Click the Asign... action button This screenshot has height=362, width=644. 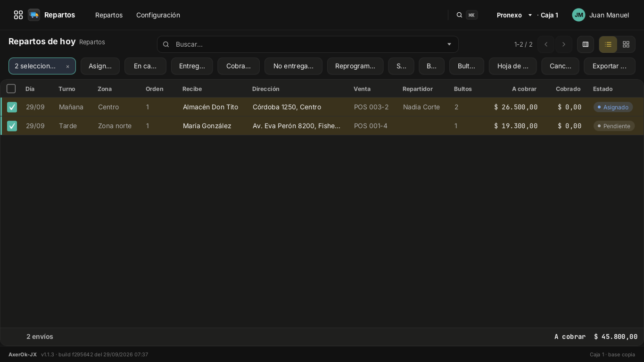pos(100,66)
